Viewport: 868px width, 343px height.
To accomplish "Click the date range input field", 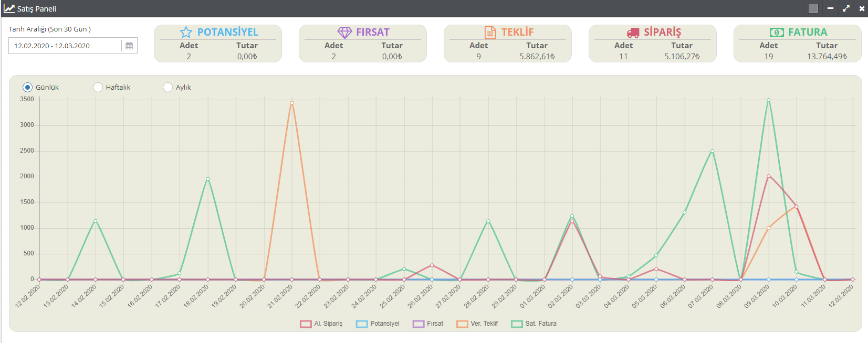I will coord(65,46).
